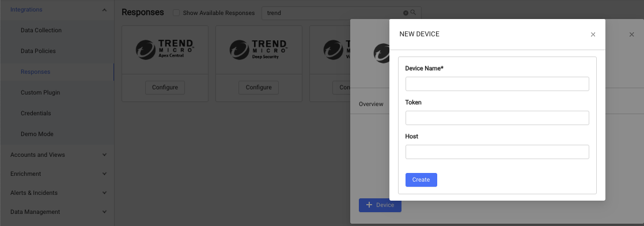Expand Alerts & Incidents section
The height and width of the screenshot is (226, 644).
click(104, 193)
